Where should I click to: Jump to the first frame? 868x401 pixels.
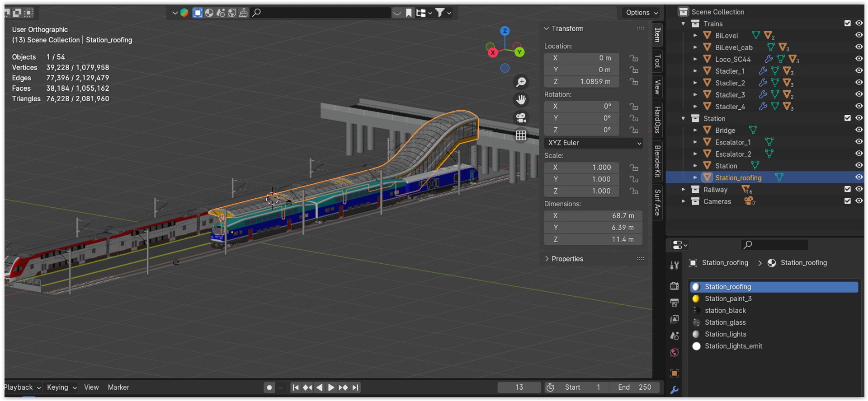click(296, 387)
